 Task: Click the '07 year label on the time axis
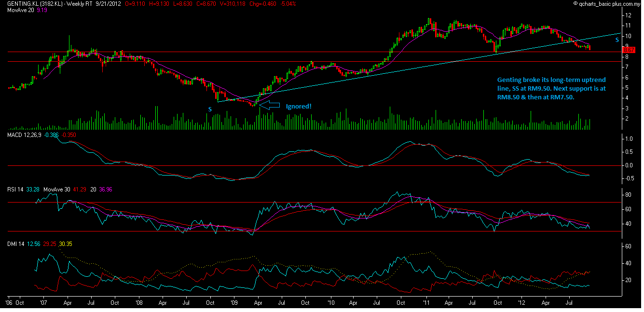point(43,303)
